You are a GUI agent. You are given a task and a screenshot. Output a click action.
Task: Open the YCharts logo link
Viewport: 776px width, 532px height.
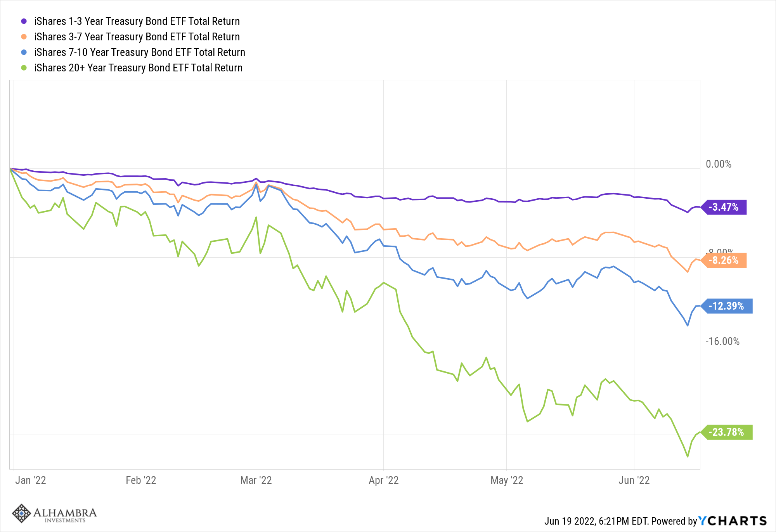(x=733, y=521)
